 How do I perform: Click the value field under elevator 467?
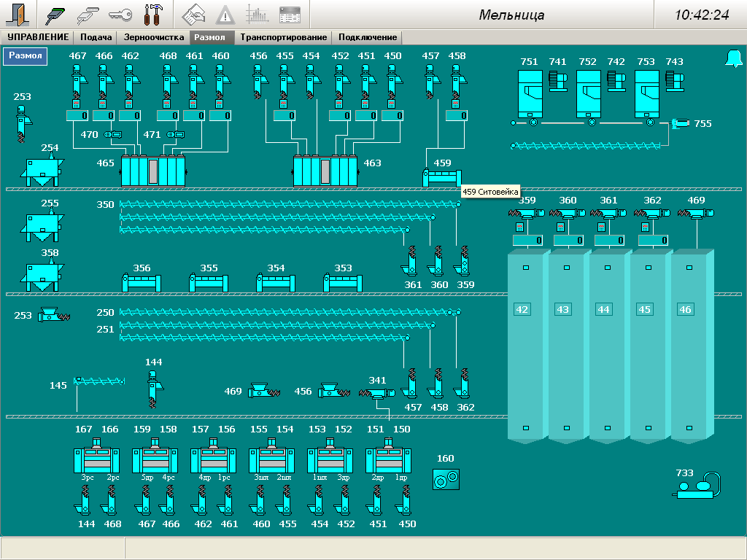tap(79, 115)
